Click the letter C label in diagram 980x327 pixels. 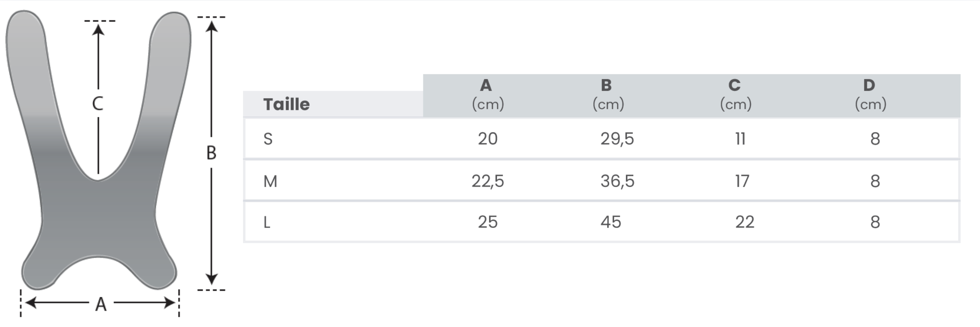pyautogui.click(x=98, y=103)
